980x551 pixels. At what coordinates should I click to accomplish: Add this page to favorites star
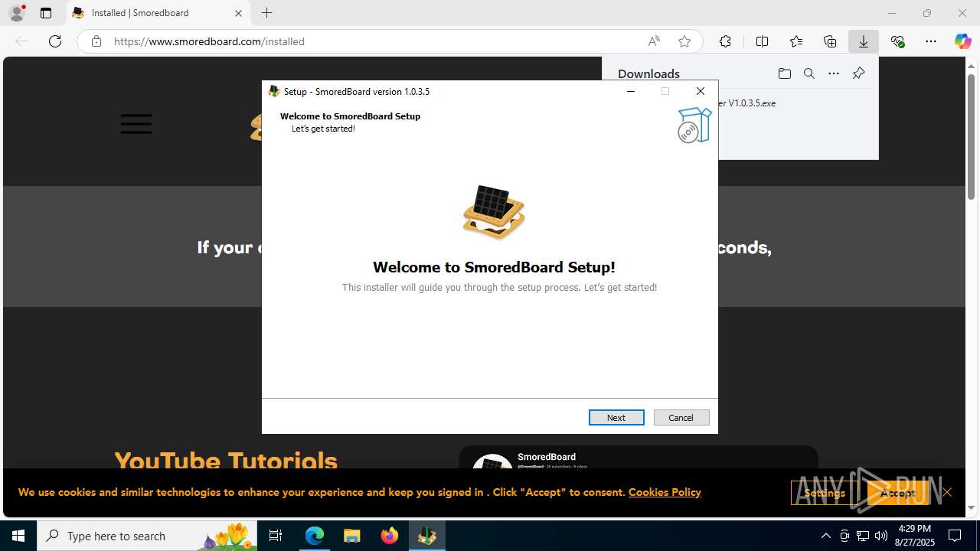click(x=684, y=41)
